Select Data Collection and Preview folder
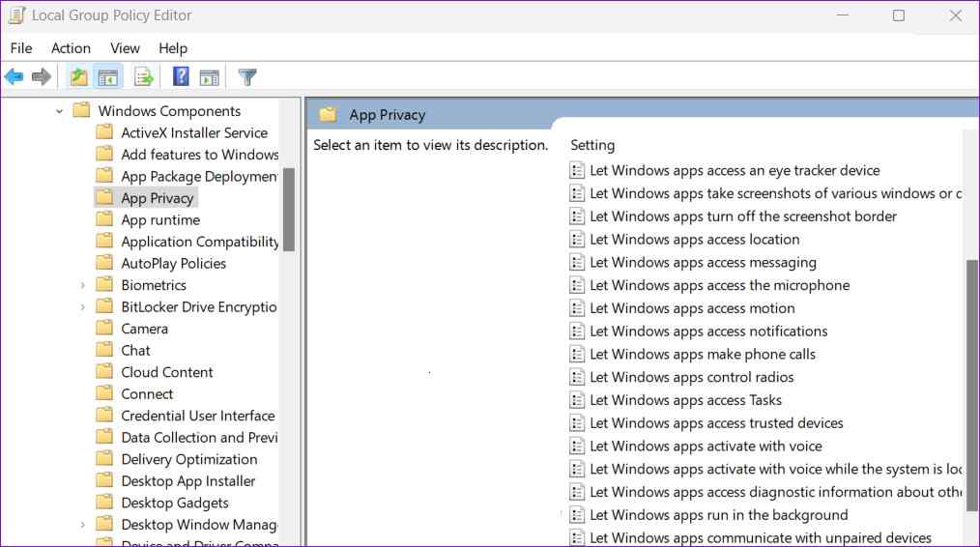The height and width of the screenshot is (547, 980). click(x=199, y=437)
